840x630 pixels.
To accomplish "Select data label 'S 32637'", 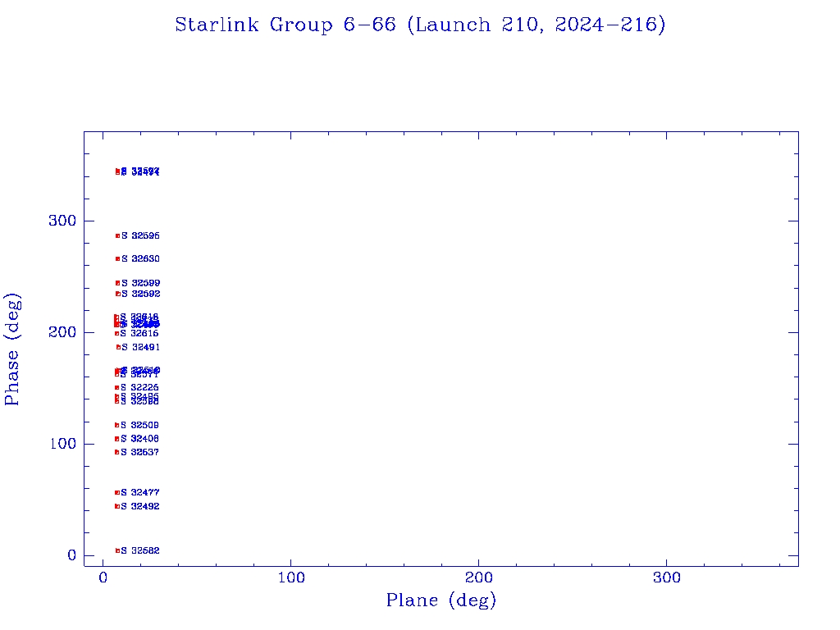I will pyautogui.click(x=139, y=452).
